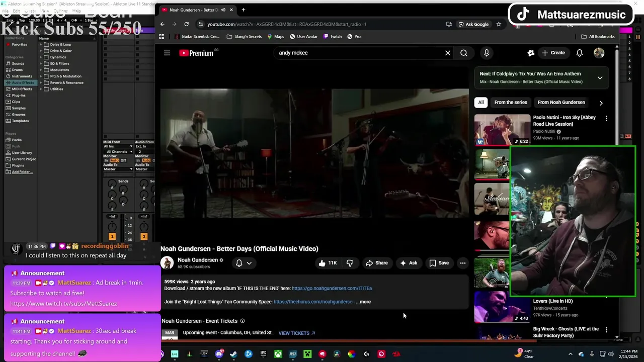Open Xbox app from the taskbar
This screenshot has width=644, height=362.
point(278,354)
